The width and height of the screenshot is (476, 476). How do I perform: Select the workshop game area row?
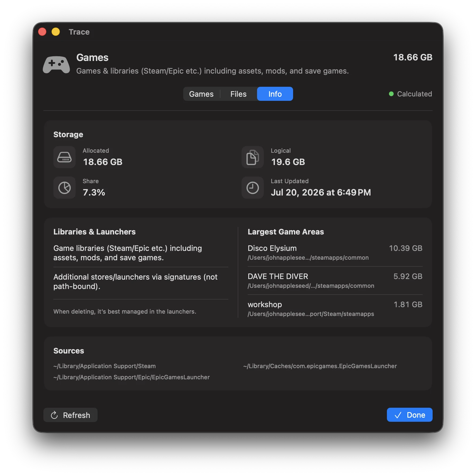(335, 309)
